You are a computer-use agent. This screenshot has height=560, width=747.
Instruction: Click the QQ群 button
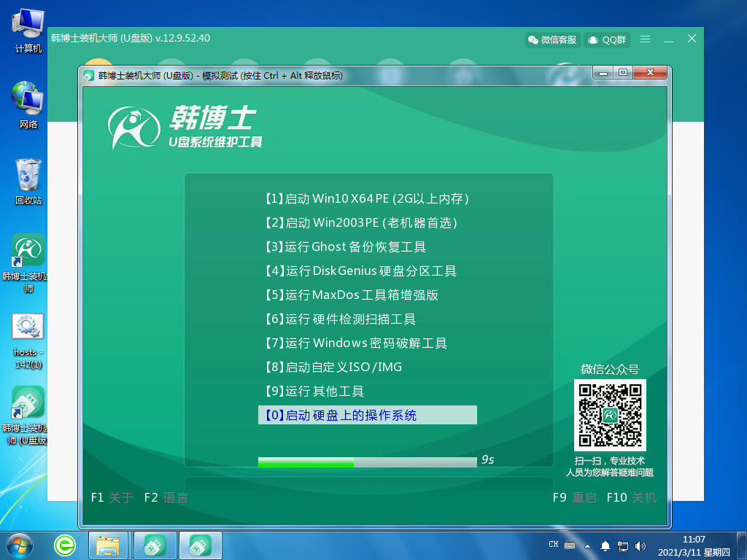pyautogui.click(x=607, y=40)
